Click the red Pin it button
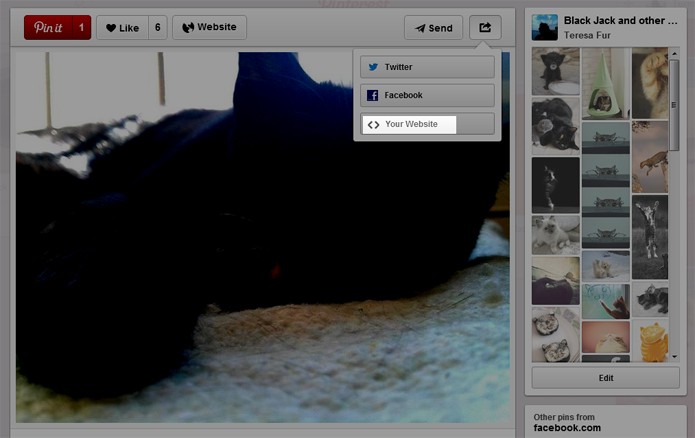Screen dimensions: 695x438 coord(57,27)
